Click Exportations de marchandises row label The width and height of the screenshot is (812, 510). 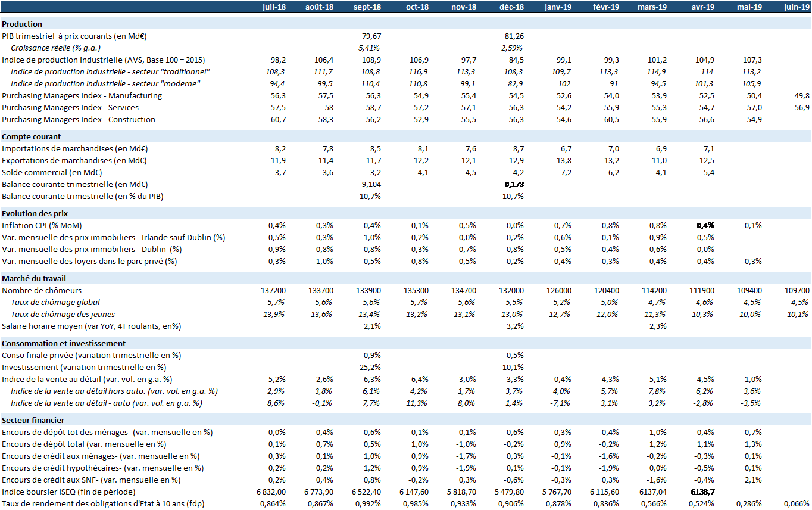click(x=74, y=160)
